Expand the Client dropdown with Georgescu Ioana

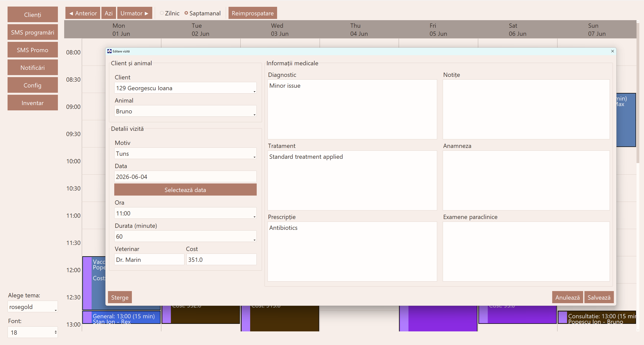[x=185, y=88]
